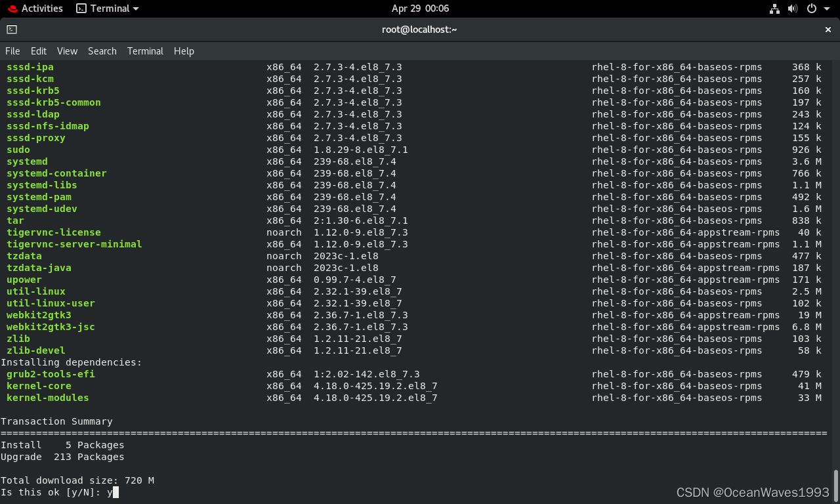Click the wired network status icon
The image size is (840, 504).
point(774,9)
